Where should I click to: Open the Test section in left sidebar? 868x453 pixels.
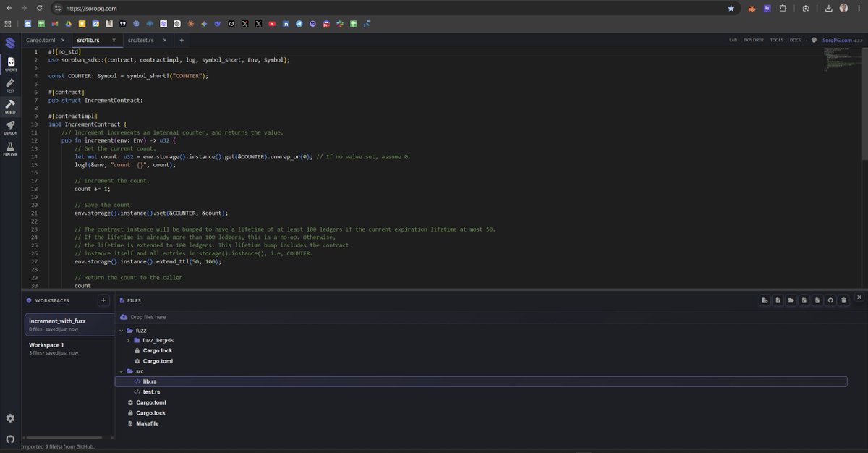[11, 85]
